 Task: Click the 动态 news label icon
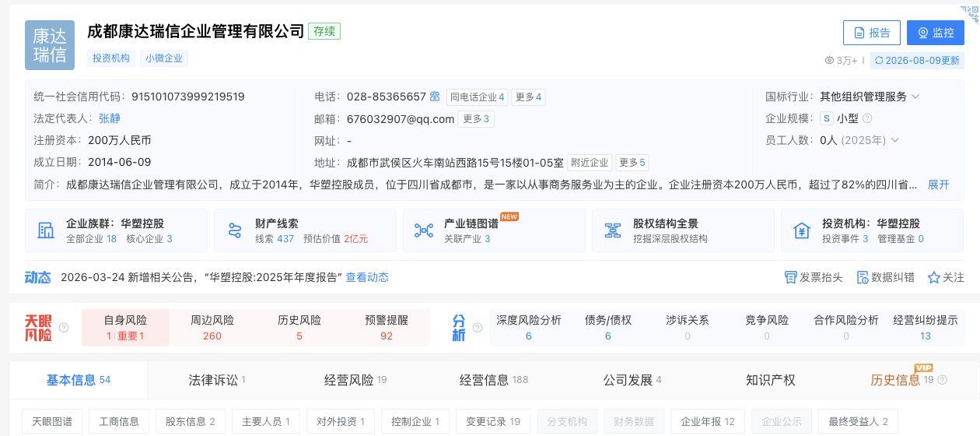pos(37,277)
